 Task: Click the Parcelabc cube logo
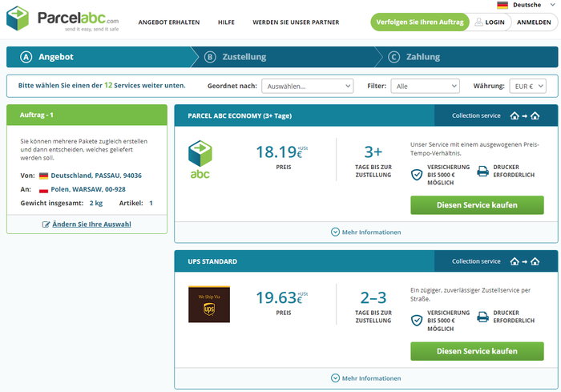pyautogui.click(x=18, y=18)
